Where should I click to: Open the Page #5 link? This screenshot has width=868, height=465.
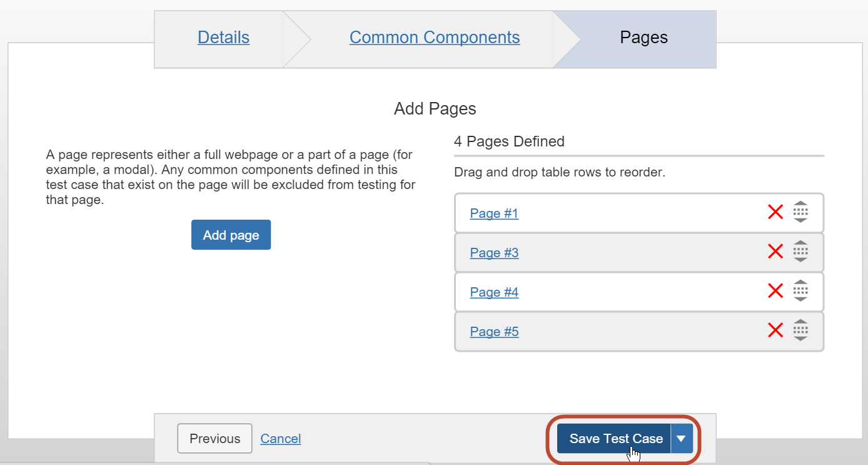coord(494,331)
